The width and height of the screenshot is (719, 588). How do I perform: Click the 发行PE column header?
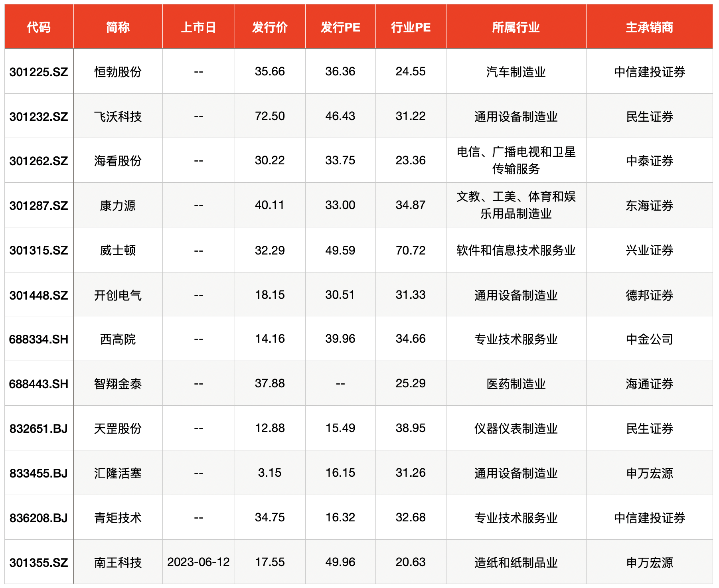(x=340, y=27)
